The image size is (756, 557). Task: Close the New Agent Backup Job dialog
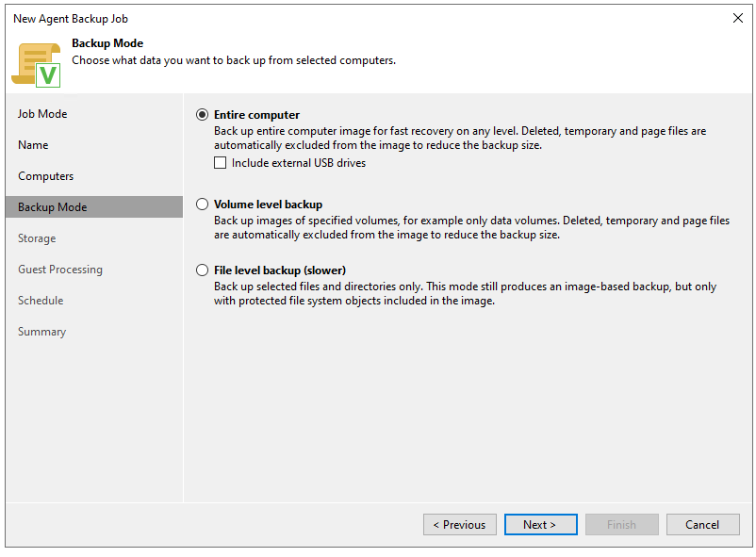738,18
